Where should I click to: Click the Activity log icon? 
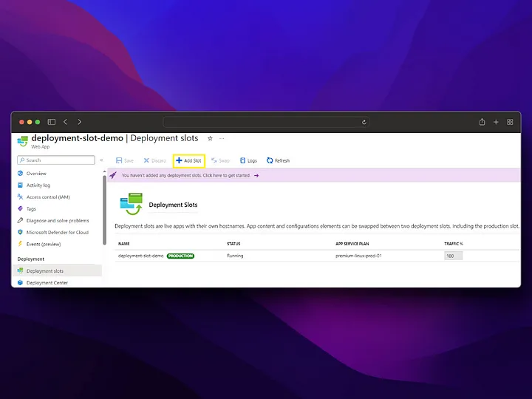(x=21, y=185)
